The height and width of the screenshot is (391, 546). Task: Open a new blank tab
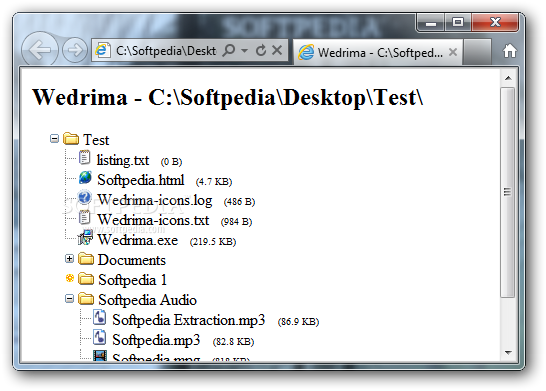477,52
